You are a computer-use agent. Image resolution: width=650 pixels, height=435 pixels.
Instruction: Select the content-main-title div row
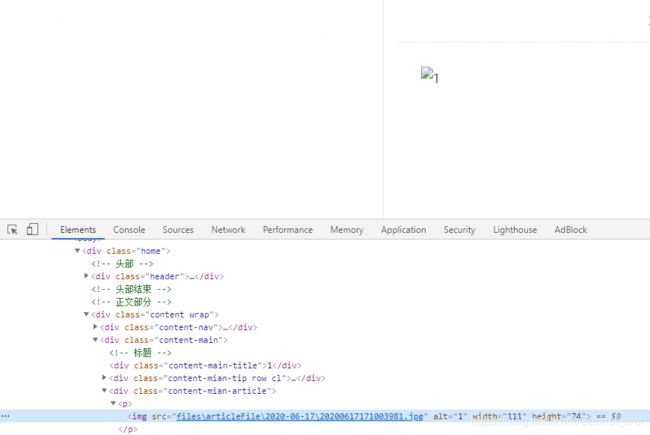pyautogui.click(x=205, y=366)
